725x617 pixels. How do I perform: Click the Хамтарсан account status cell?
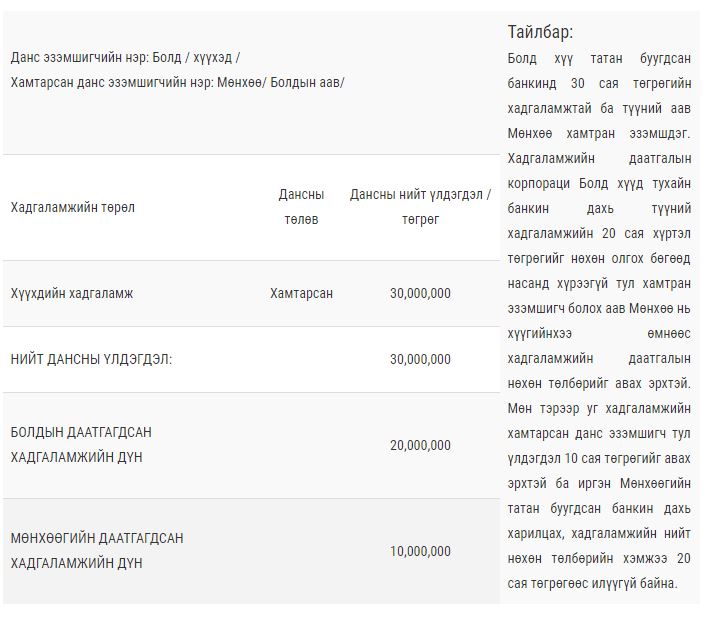click(301, 293)
